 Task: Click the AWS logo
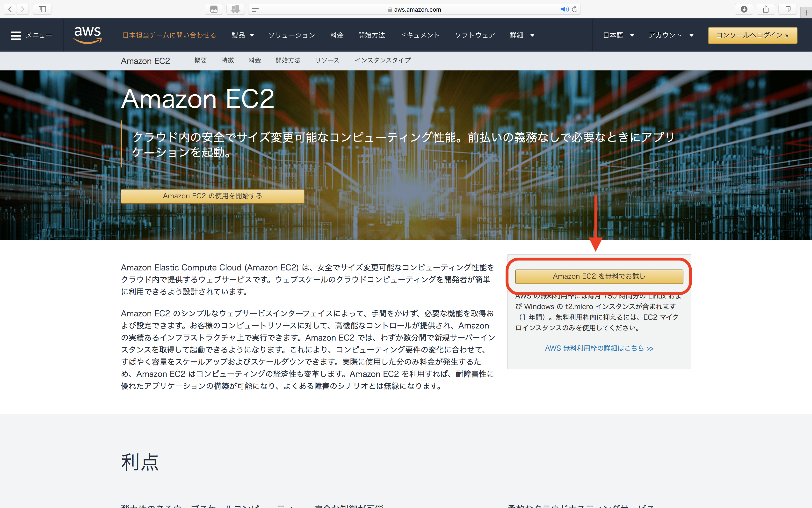87,35
